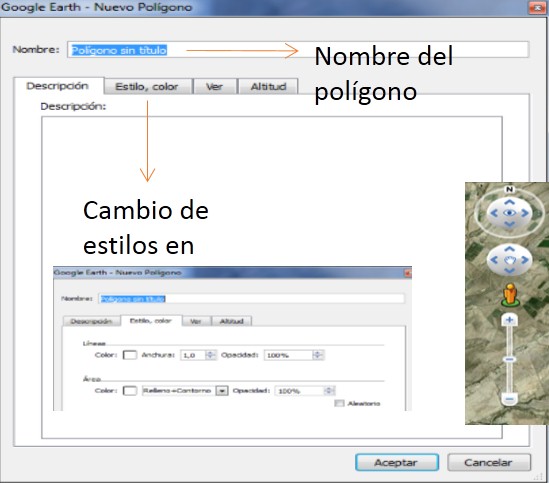Image resolution: width=549 pixels, height=483 pixels.
Task: Click the zoom in plus button
Action: click(x=509, y=320)
